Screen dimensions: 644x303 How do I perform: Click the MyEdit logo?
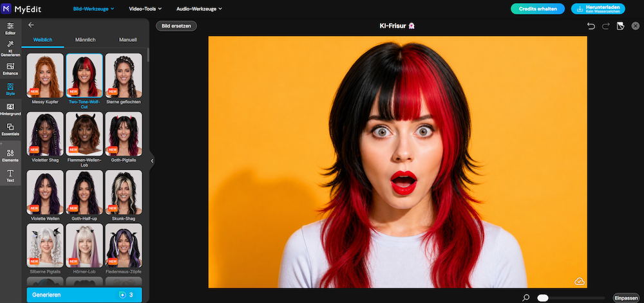21,8
